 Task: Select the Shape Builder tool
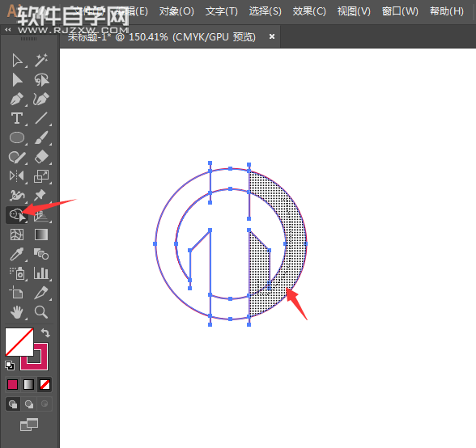click(x=17, y=215)
